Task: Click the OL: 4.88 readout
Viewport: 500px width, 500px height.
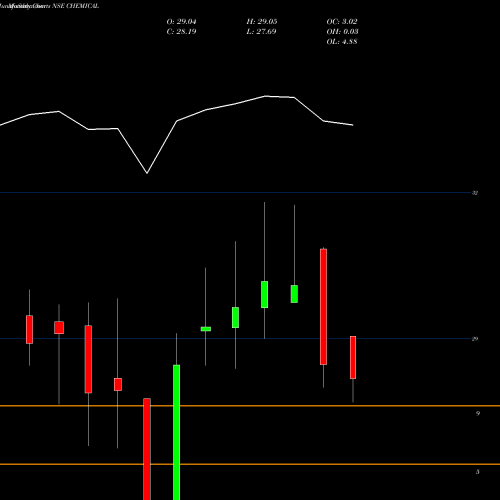Action: pos(342,42)
